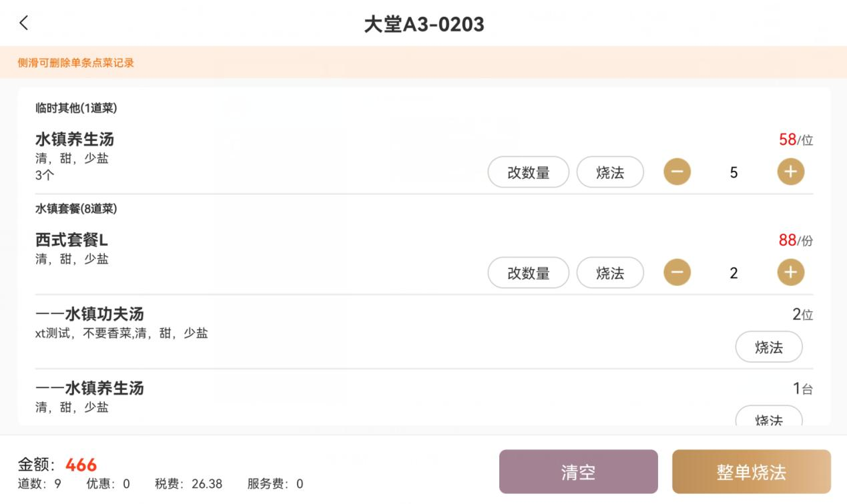Tap plus icon for 西式套餐L
Viewport: 847px width, 504px height.
(x=791, y=272)
